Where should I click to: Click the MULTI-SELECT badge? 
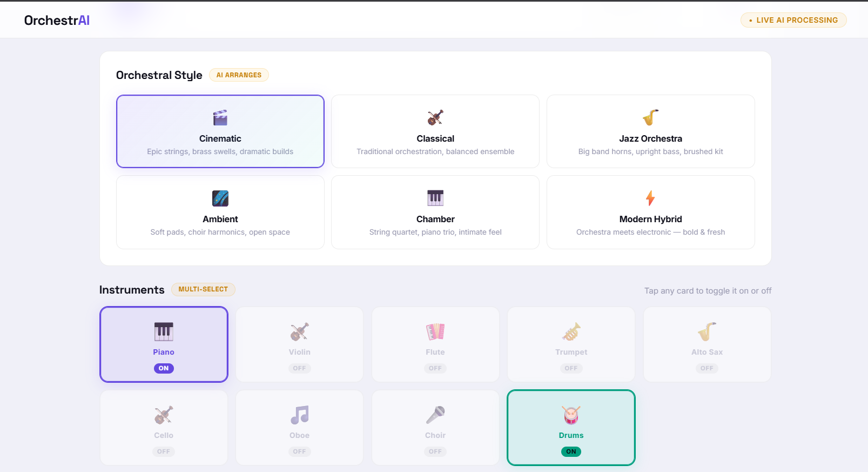point(203,289)
